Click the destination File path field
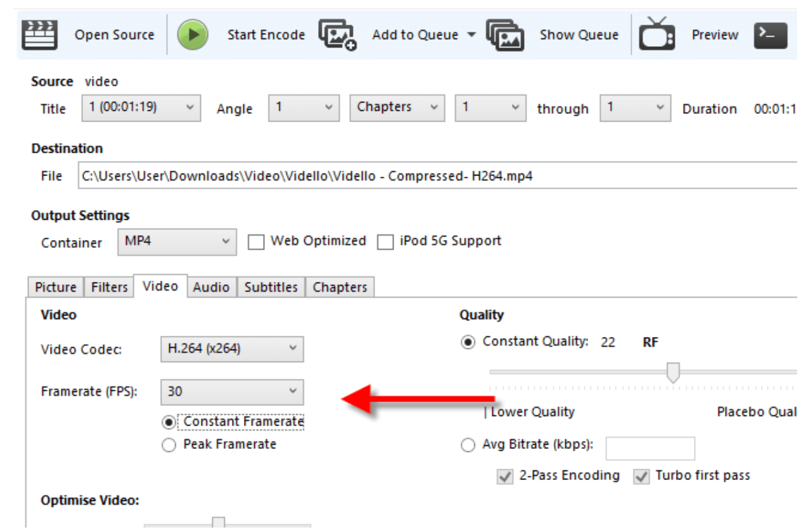The image size is (806, 532). 437,176
